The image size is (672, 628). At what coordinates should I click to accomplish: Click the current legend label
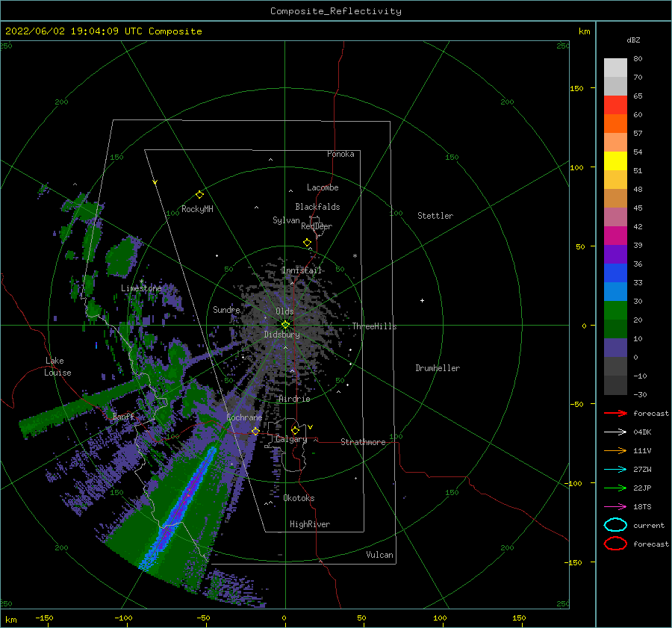(x=648, y=525)
